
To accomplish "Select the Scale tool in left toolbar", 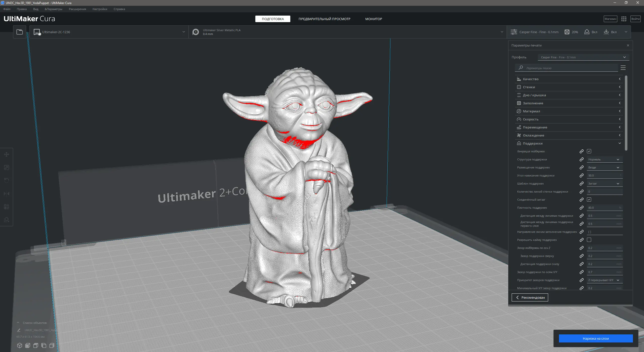I will (7, 167).
